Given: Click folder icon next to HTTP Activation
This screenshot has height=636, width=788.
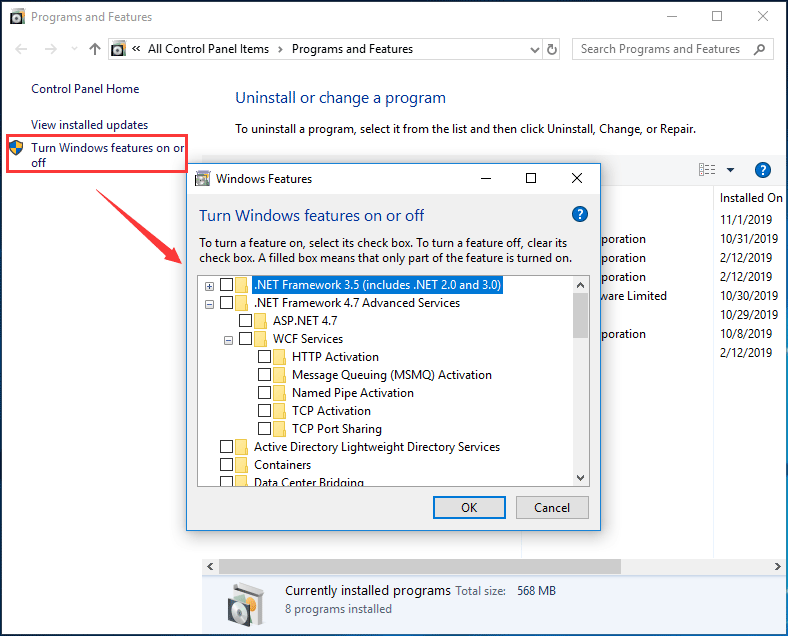Looking at the screenshot, I should click(279, 357).
